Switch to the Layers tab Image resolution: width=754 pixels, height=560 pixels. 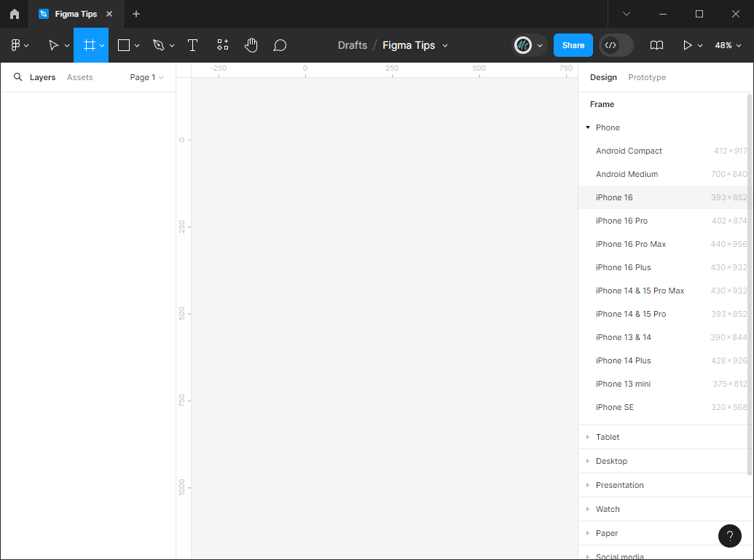(42, 77)
